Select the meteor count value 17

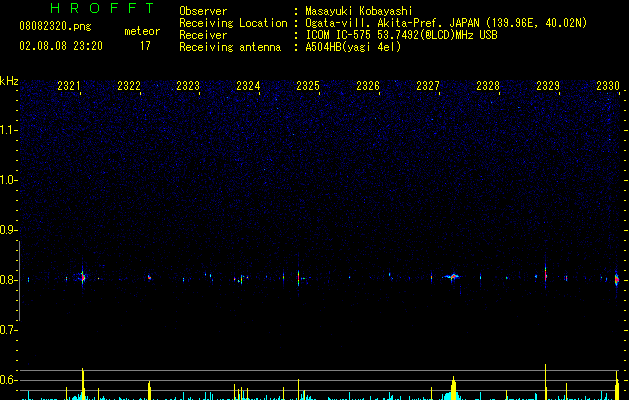(145, 46)
